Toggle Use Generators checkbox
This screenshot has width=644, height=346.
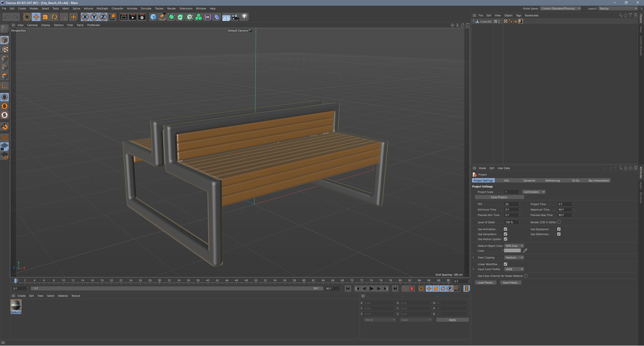click(x=505, y=234)
